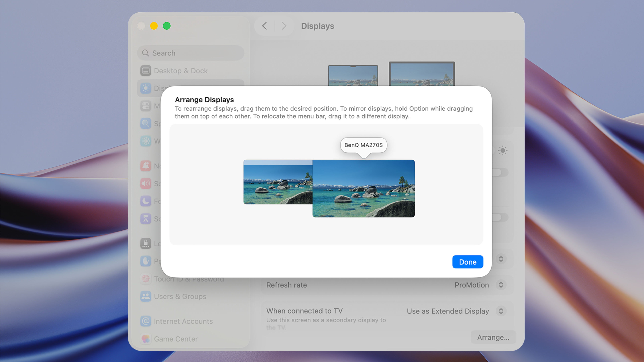Click the magnifying glass search icon
The image size is (644, 362).
(x=145, y=53)
